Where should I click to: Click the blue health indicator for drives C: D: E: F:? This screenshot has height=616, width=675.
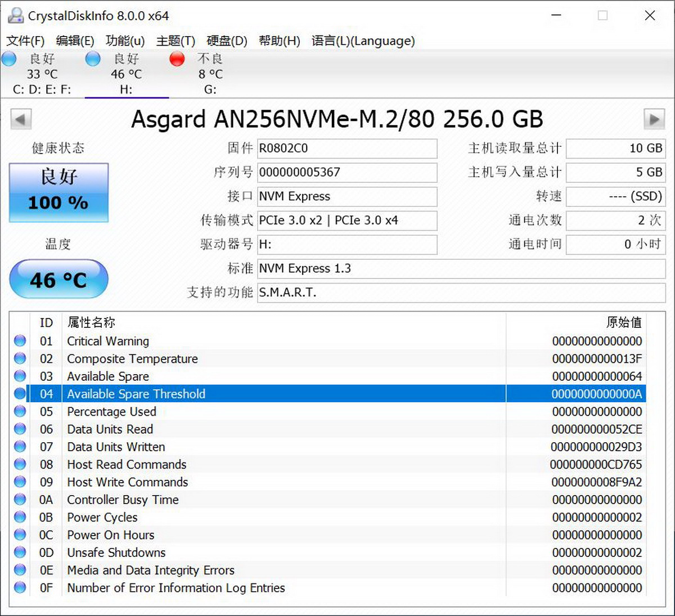tap(9, 59)
